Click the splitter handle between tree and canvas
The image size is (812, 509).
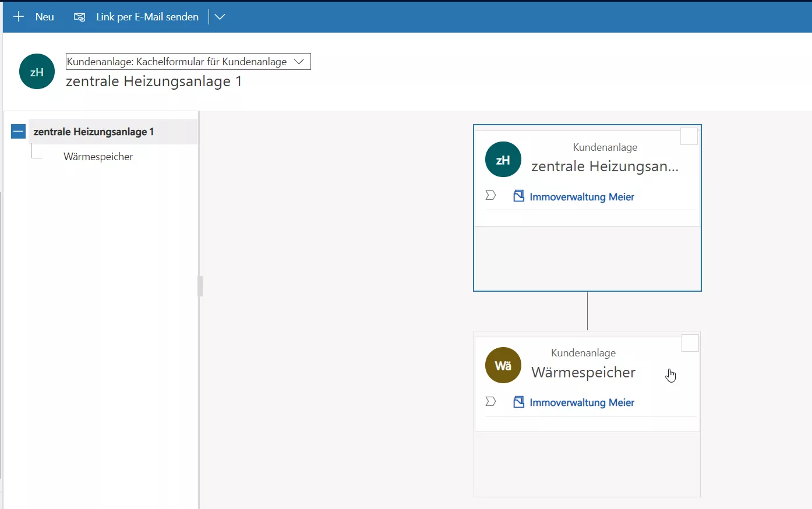point(200,287)
